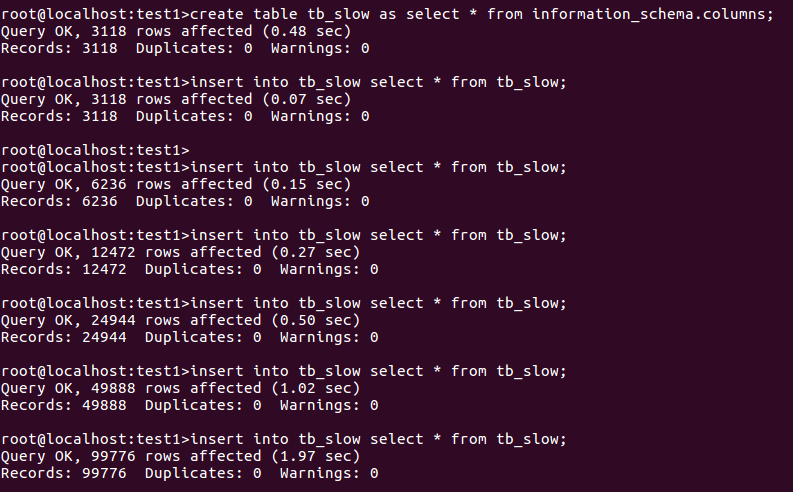
Task: Click the '3118 rows affected (0.48 sec)' line
Action: coord(176,31)
